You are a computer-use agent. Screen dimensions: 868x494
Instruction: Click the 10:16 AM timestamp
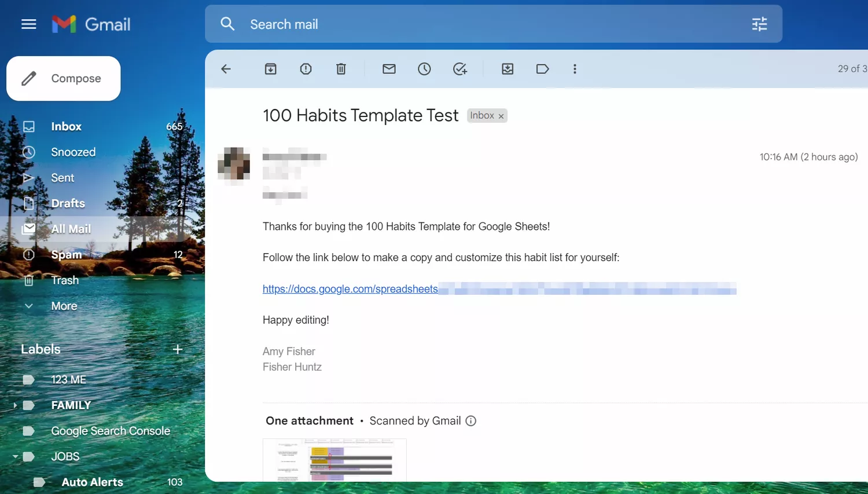point(808,157)
